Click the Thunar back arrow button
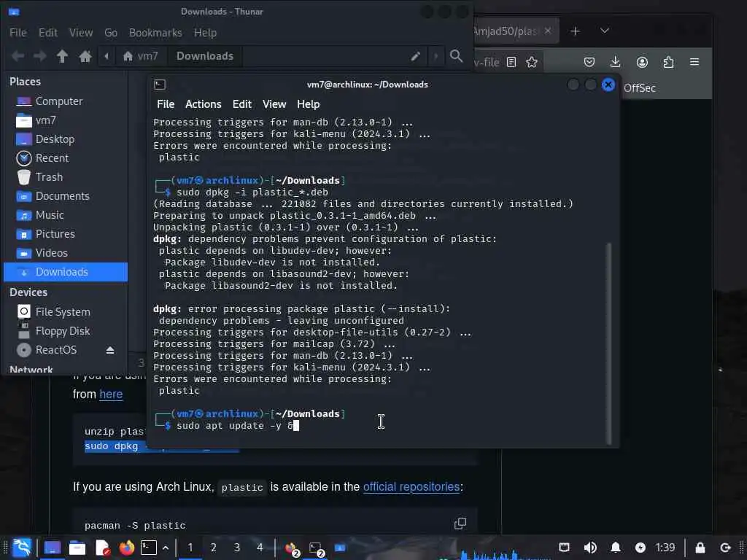The image size is (747, 560). [18, 56]
